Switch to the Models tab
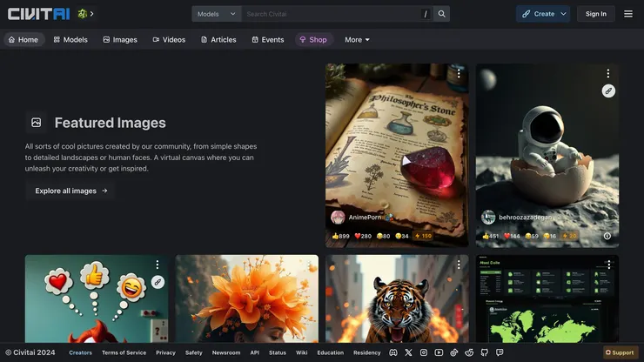This screenshot has height=362, width=644. pyautogui.click(x=70, y=40)
